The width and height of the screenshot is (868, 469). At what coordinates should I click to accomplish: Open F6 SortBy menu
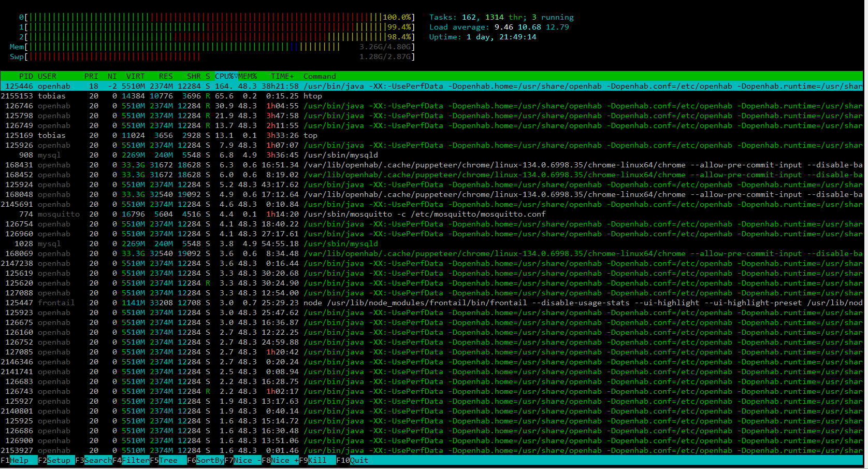(206, 460)
